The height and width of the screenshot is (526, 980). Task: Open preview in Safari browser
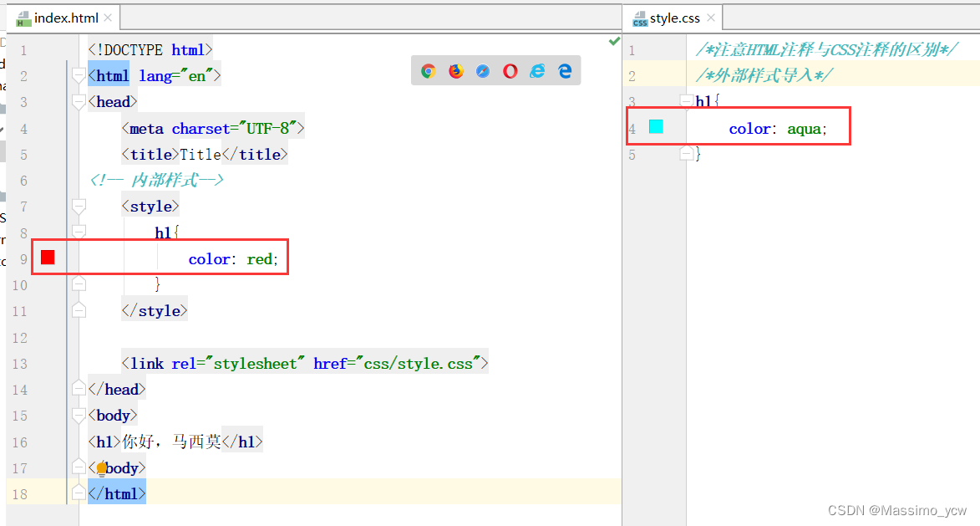tap(483, 71)
